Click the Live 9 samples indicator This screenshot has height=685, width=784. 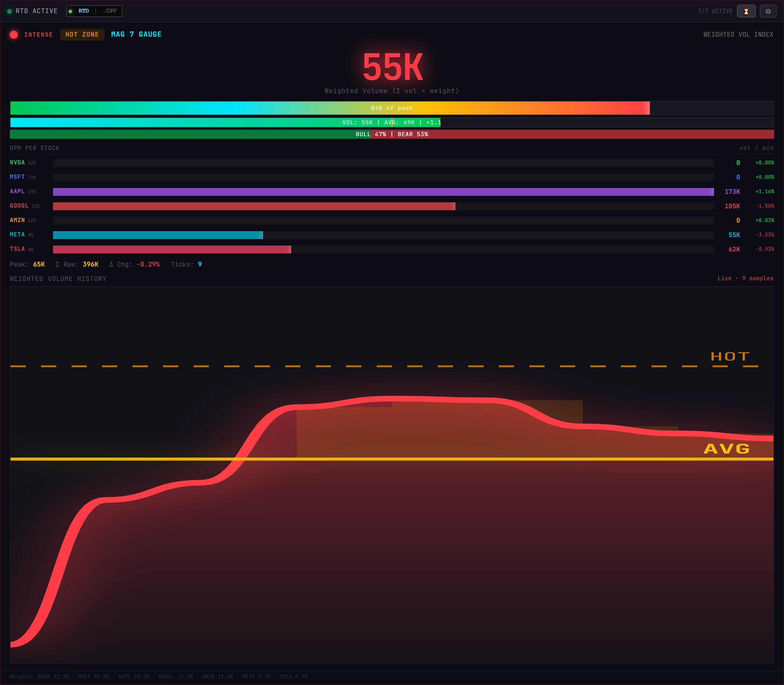point(745,278)
